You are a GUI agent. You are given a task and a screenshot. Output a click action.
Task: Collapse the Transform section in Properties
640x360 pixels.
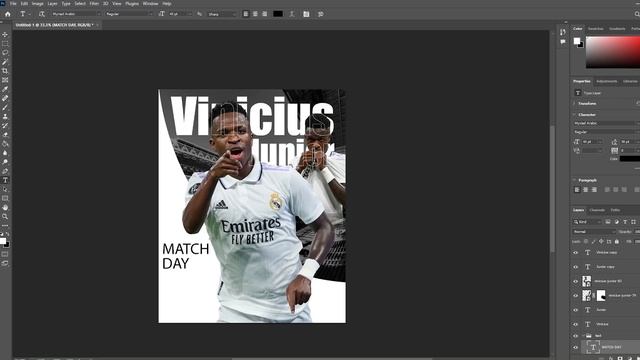click(x=574, y=104)
